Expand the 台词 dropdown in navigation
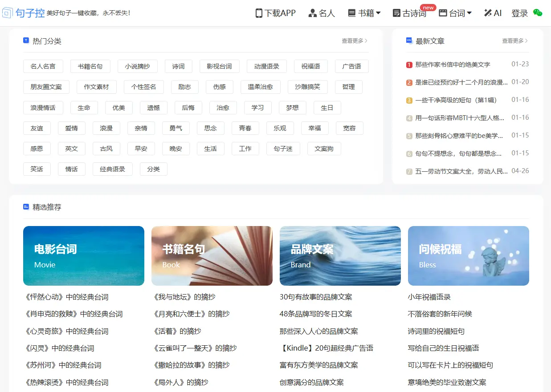The width and height of the screenshot is (551, 392). (455, 13)
